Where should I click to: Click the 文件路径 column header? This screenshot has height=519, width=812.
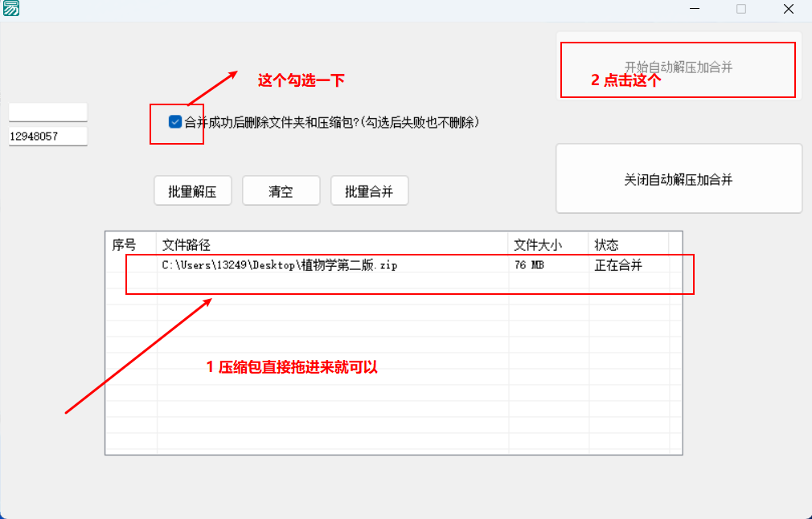pos(186,243)
